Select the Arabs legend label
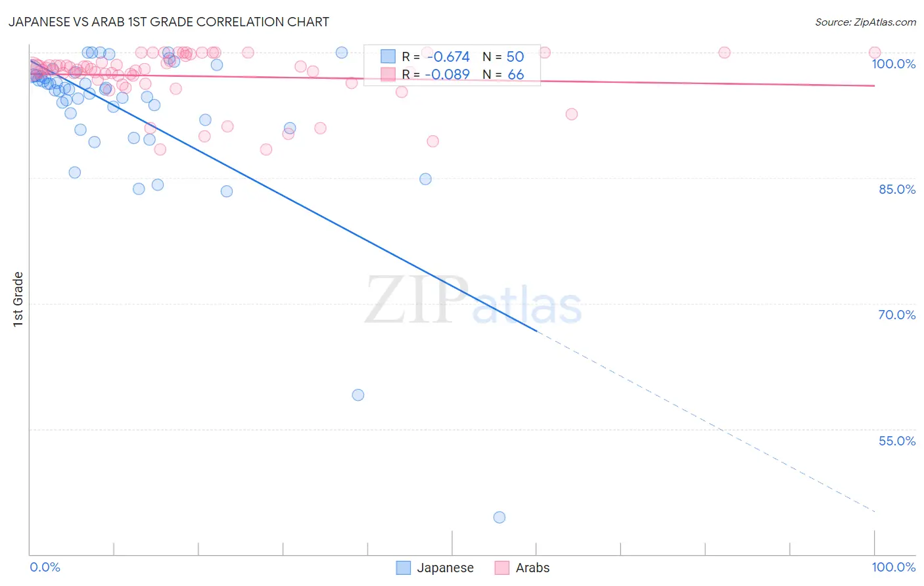This screenshot has width=924, height=586. pos(532,568)
